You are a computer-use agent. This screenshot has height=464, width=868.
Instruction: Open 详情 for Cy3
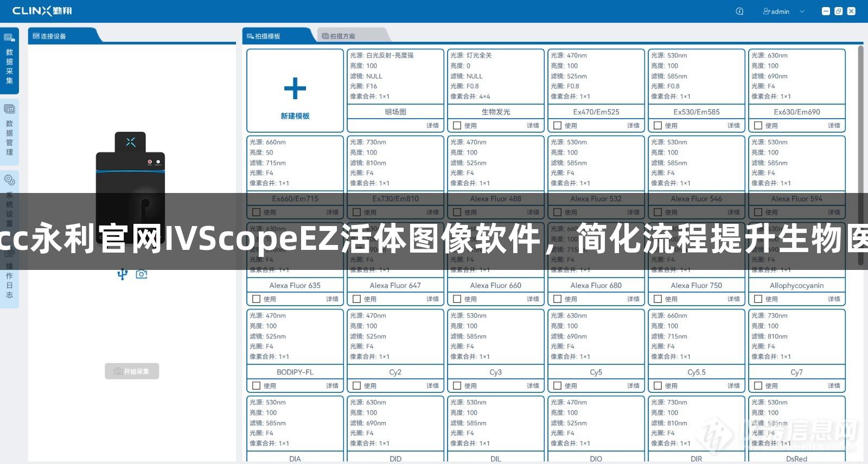click(x=533, y=386)
